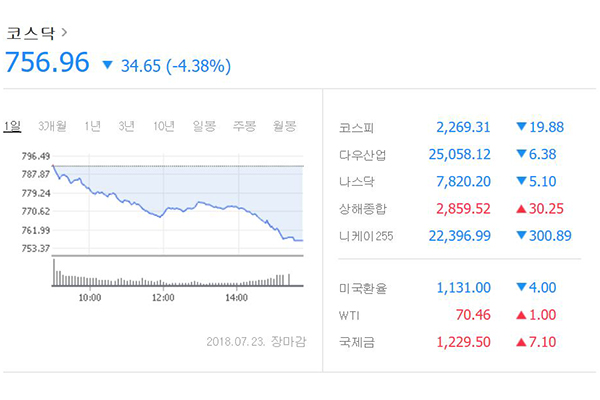Switch to the 1년 chart period
600x400 pixels.
(92, 126)
